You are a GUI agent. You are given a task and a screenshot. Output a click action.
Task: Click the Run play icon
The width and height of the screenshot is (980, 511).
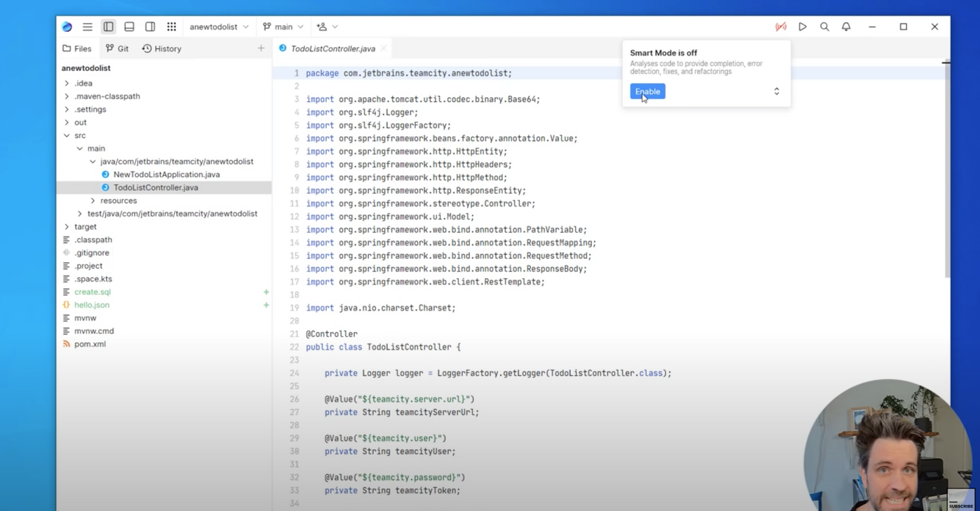click(803, 26)
